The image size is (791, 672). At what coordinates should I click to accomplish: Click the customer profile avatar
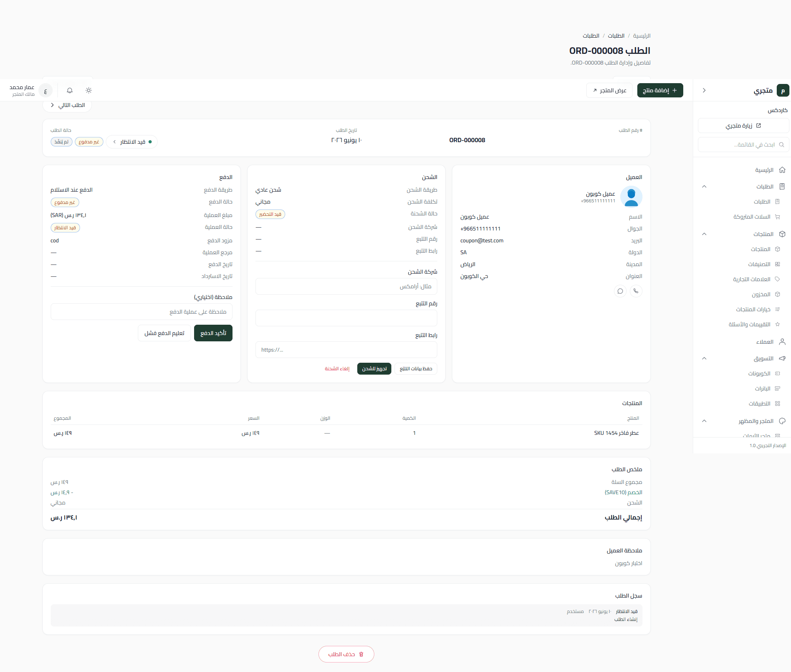[631, 197]
